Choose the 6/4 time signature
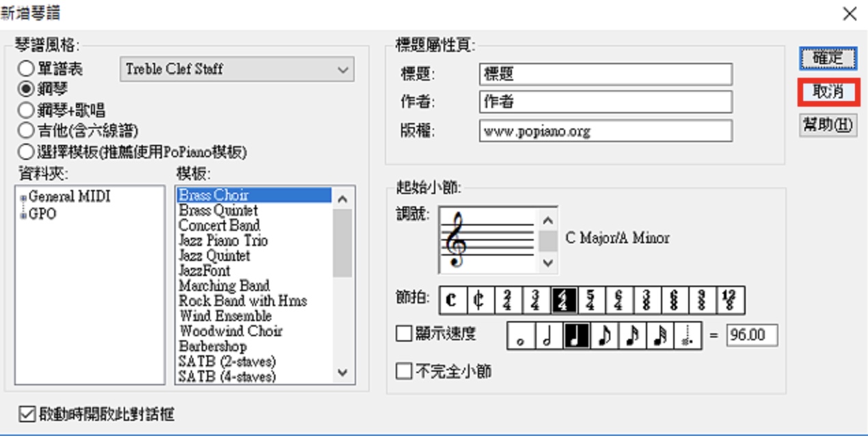The width and height of the screenshot is (868, 440). click(620, 300)
